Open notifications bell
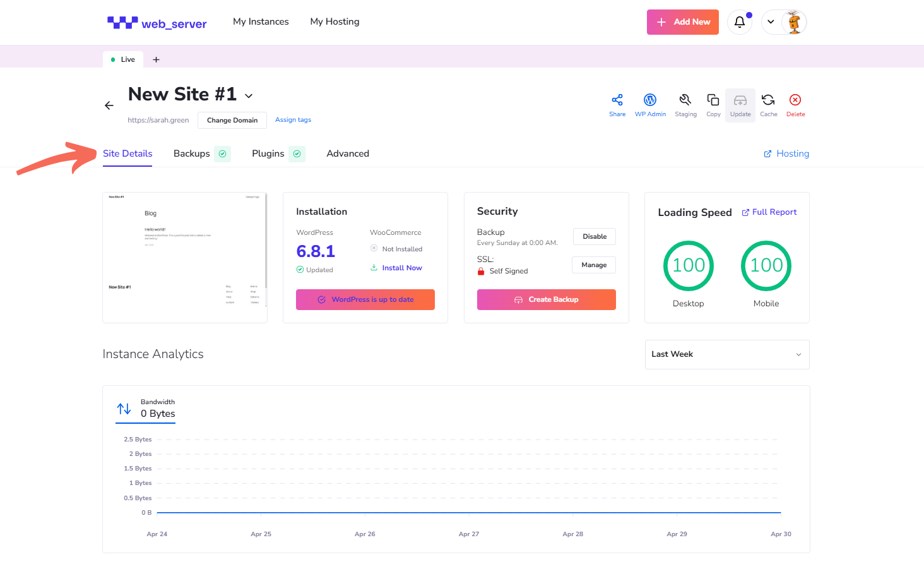This screenshot has width=924, height=569. pyautogui.click(x=740, y=22)
